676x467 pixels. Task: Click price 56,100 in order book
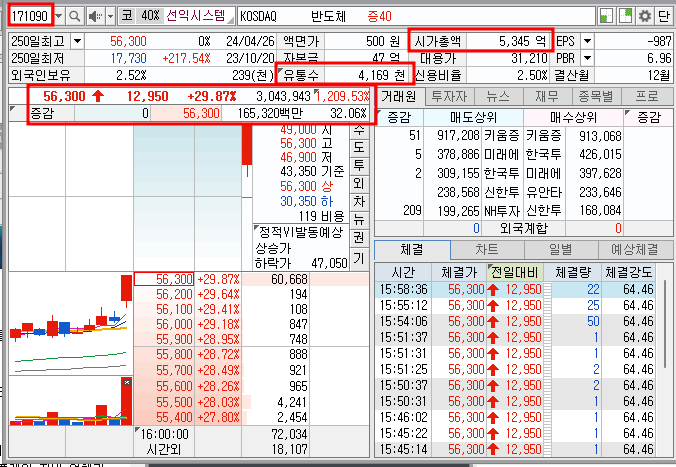pos(164,310)
